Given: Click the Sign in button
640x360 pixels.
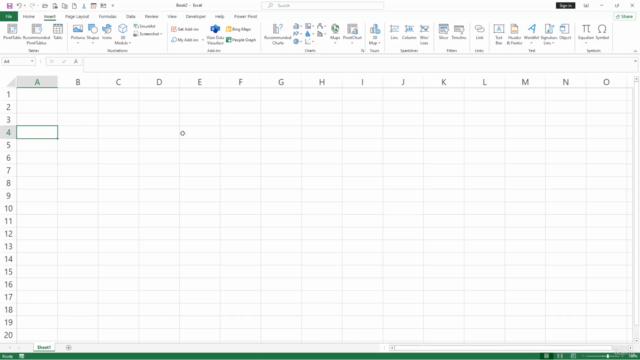Looking at the screenshot, I should coord(565,5).
